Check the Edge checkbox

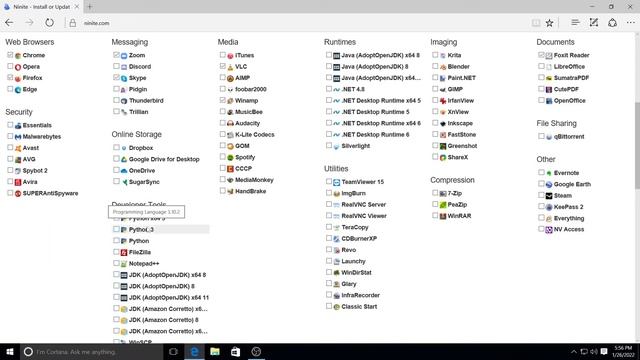coord(10,89)
